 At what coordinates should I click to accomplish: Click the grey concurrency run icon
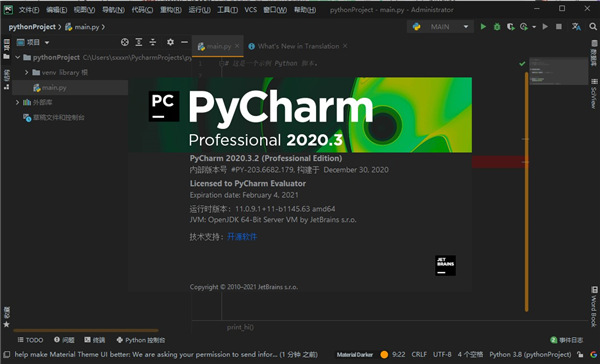click(x=545, y=27)
